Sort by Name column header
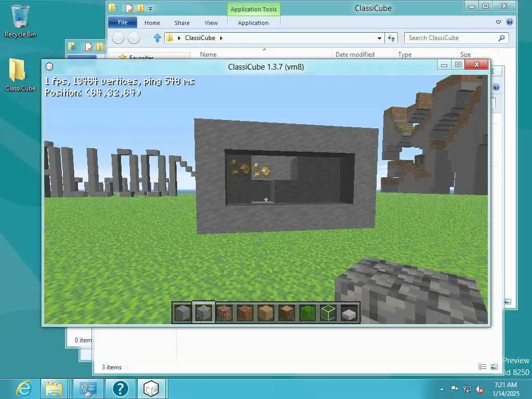532x399 pixels. [208, 54]
